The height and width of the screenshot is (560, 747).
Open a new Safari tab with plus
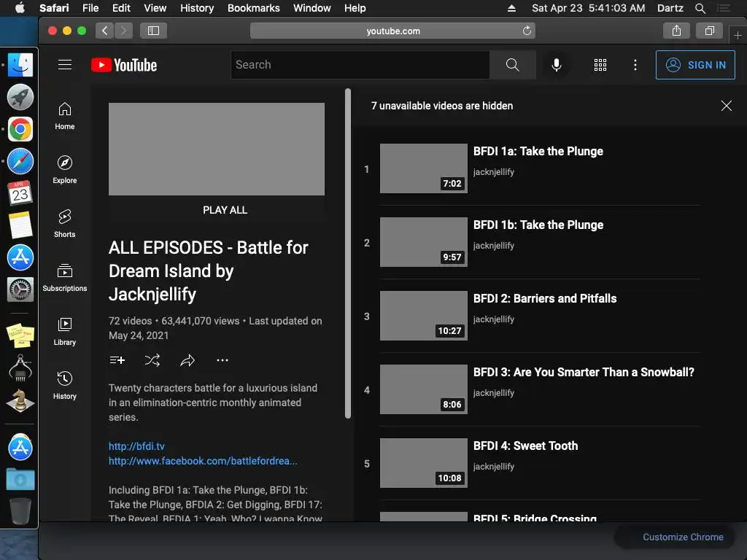pyautogui.click(x=738, y=35)
